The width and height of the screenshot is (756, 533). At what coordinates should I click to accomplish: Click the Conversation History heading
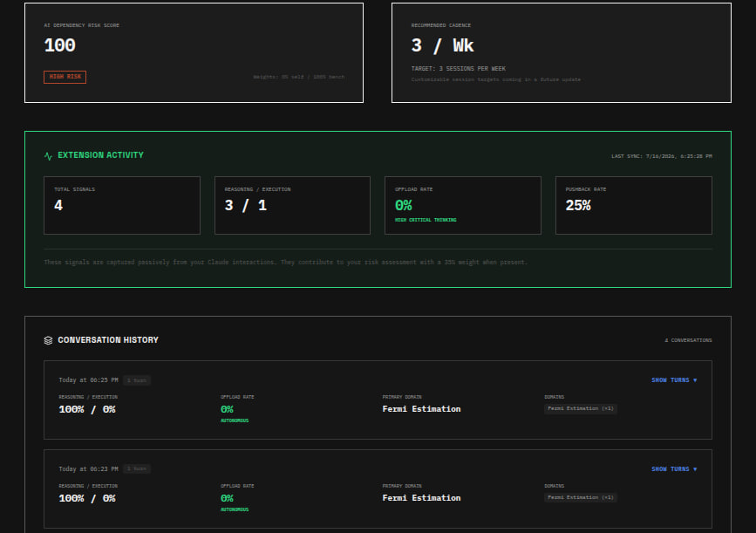(x=108, y=340)
